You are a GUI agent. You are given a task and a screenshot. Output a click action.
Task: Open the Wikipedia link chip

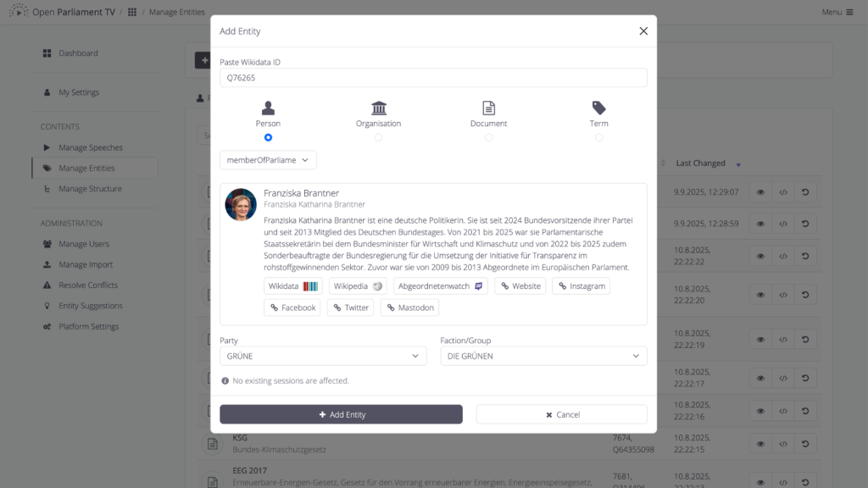tap(358, 286)
